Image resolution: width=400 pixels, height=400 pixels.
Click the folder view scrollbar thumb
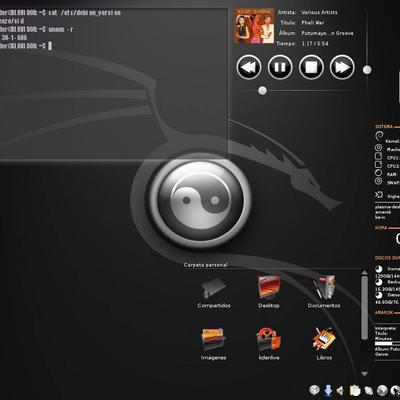(x=364, y=308)
